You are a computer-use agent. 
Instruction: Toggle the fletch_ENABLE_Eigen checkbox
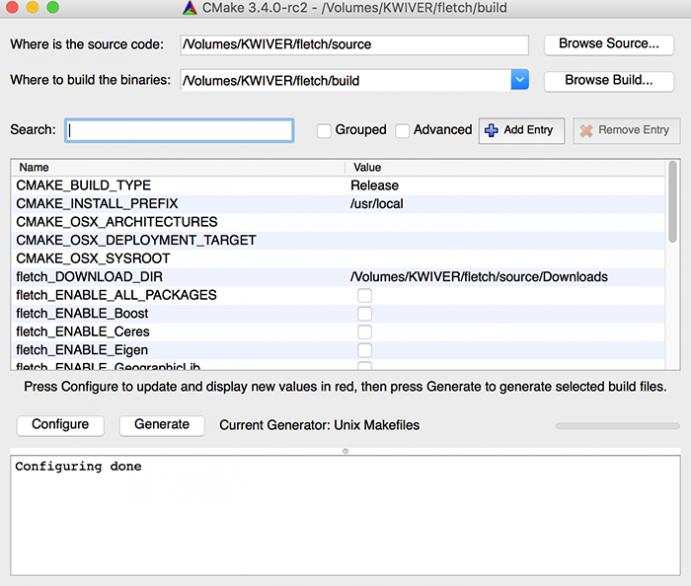pos(364,350)
